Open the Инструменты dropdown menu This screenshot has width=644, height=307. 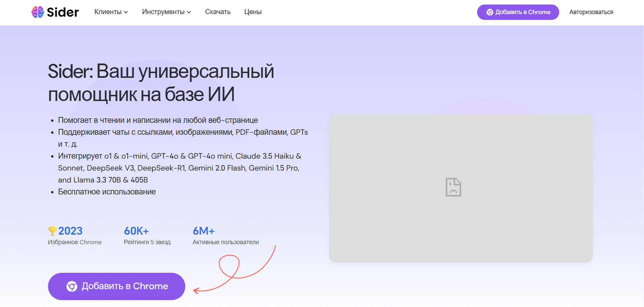(166, 12)
